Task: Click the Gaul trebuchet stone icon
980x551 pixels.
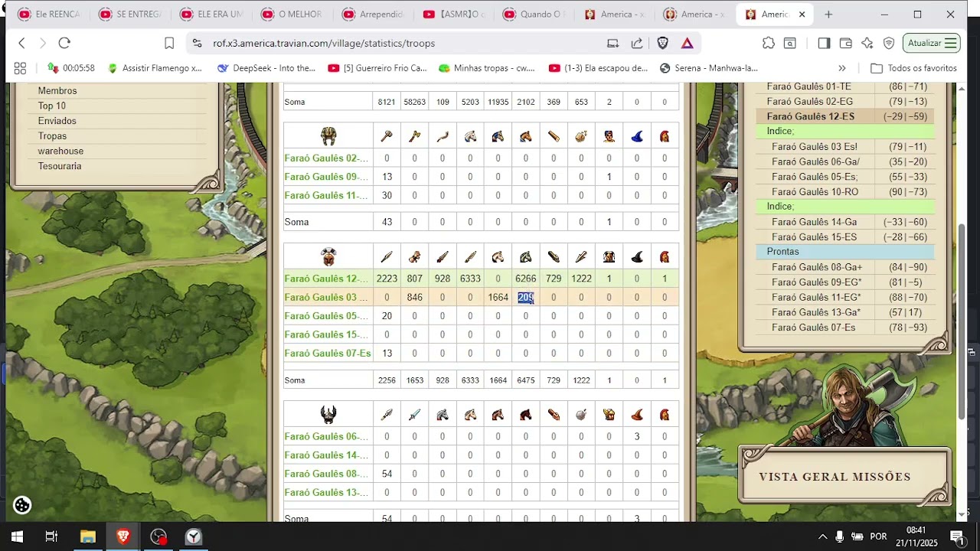Action: [x=581, y=415]
